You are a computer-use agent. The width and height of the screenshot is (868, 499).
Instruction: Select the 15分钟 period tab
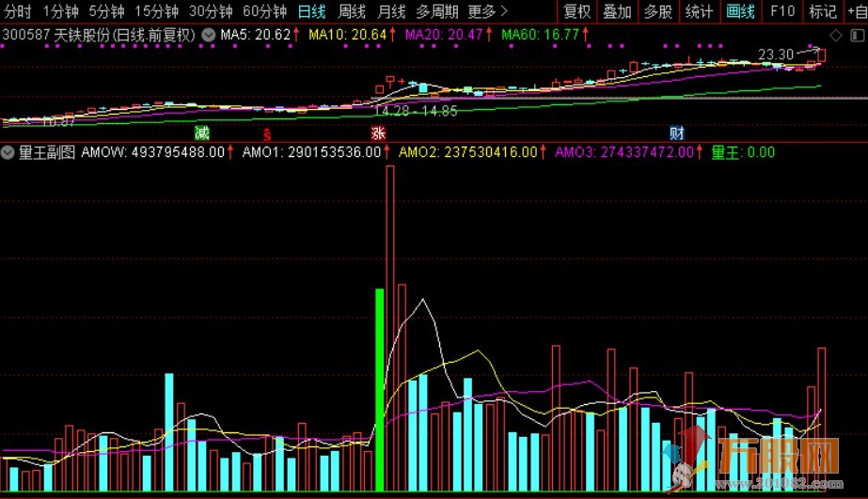pyautogui.click(x=156, y=11)
